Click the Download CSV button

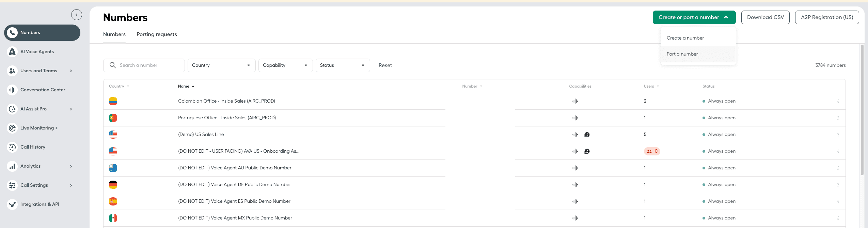(765, 17)
